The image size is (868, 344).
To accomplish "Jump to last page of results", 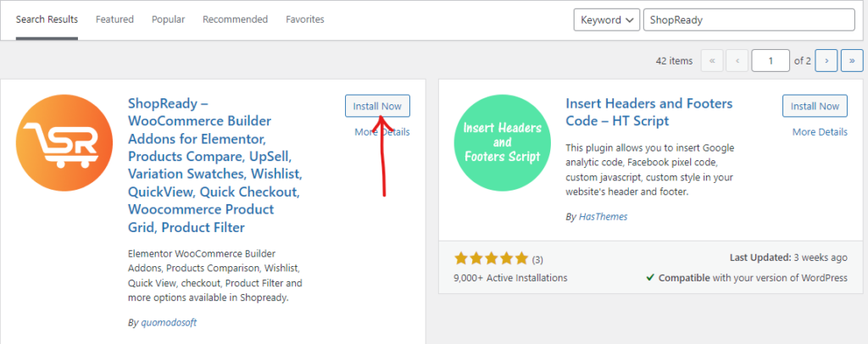I will [x=851, y=61].
